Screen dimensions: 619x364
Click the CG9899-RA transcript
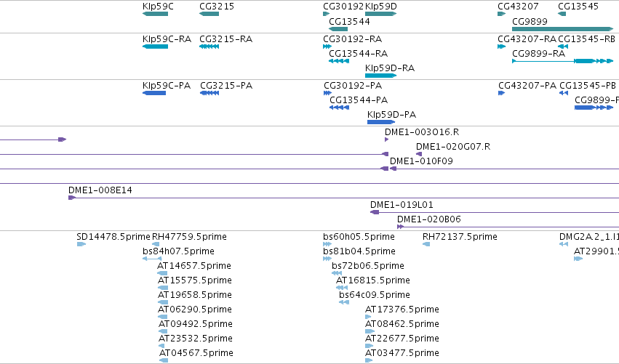tap(562, 61)
